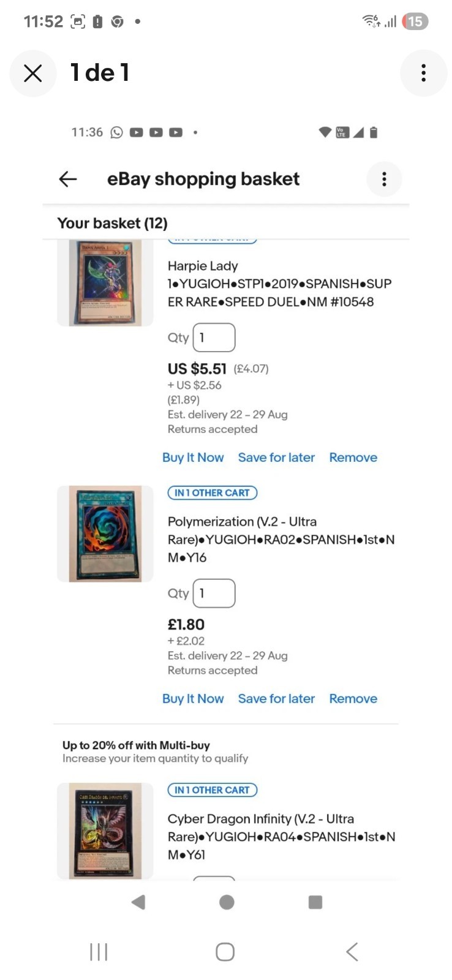Tap the Polymerization card image
This screenshot has width=452, height=980.
click(x=105, y=533)
